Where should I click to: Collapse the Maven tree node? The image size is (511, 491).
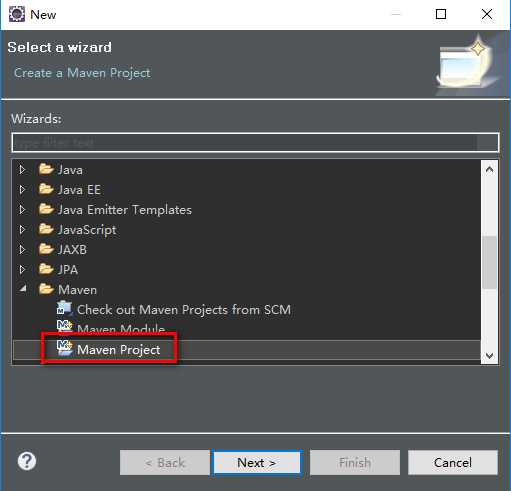(23, 289)
